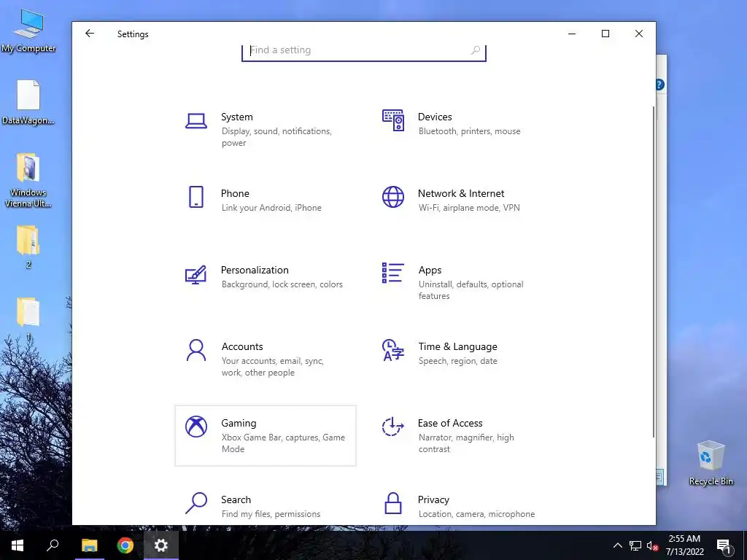
Task: Open the Privacy padlock icon
Action: pos(393,503)
